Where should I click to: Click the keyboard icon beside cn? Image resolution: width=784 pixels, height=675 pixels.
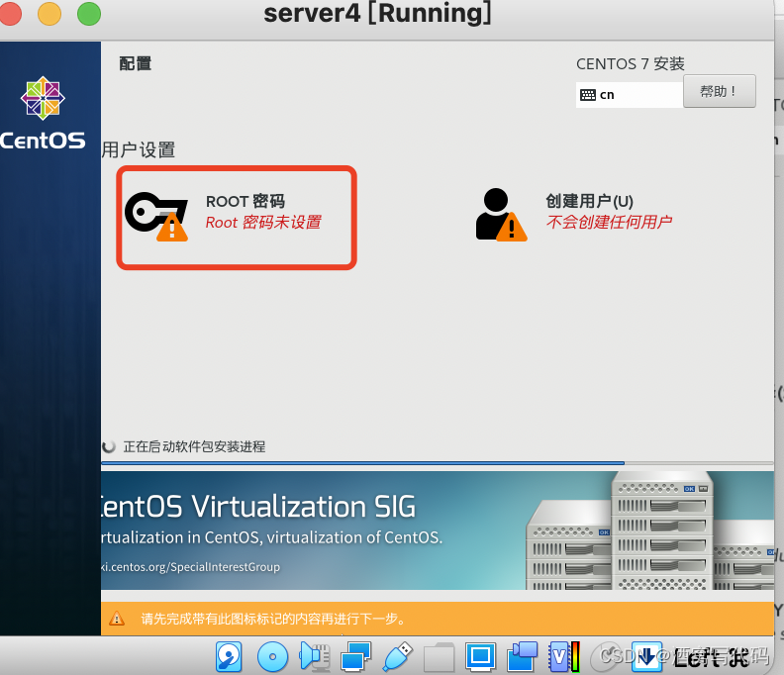[x=587, y=95]
